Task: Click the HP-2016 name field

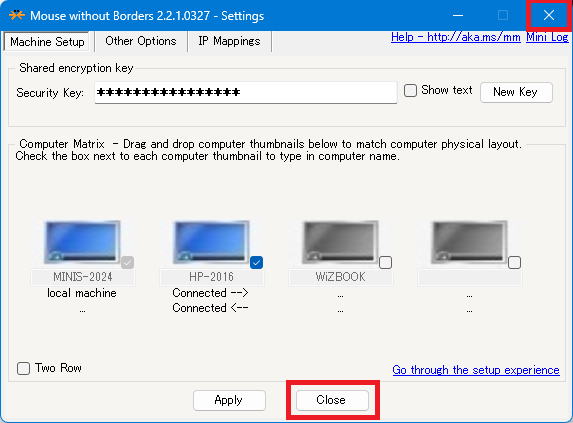Action: [212, 277]
